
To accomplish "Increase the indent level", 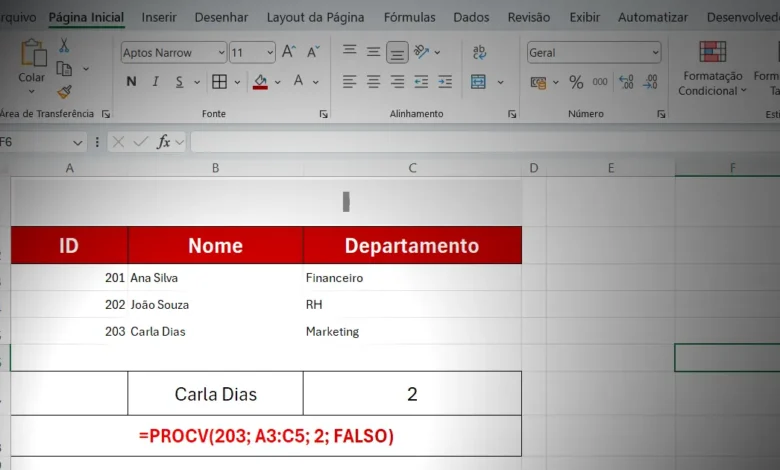I will [445, 82].
